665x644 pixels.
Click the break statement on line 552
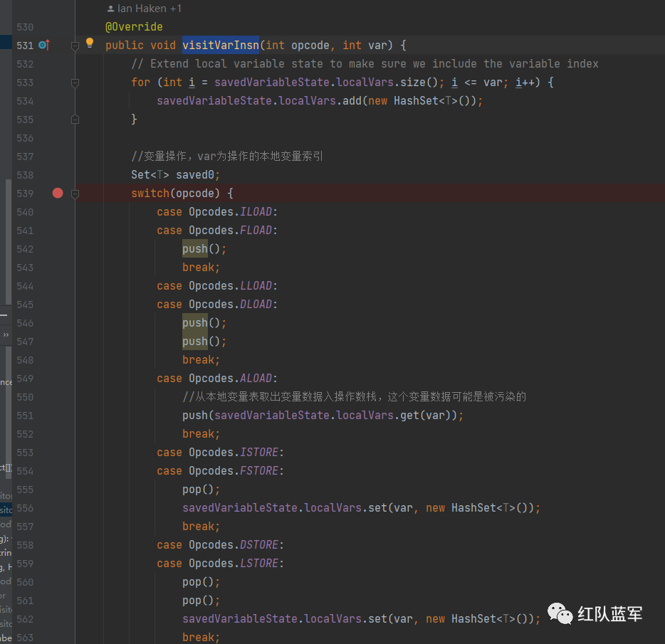click(201, 433)
